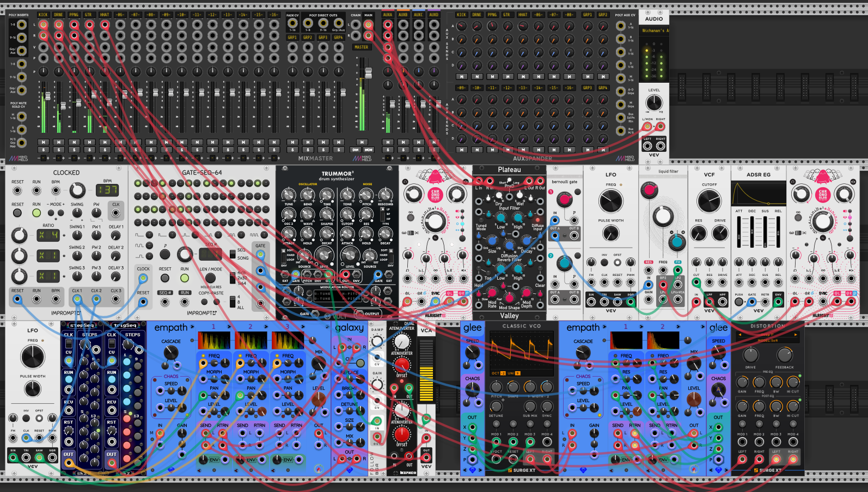Turn the teal probability knob on bernoulli gate
This screenshot has height=492, width=868.
point(565,263)
